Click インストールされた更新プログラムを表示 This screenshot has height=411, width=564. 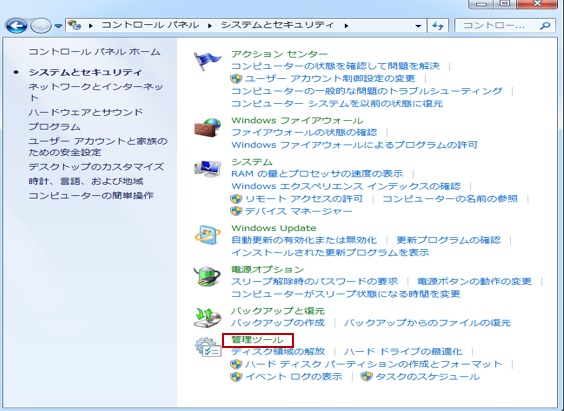[330, 252]
